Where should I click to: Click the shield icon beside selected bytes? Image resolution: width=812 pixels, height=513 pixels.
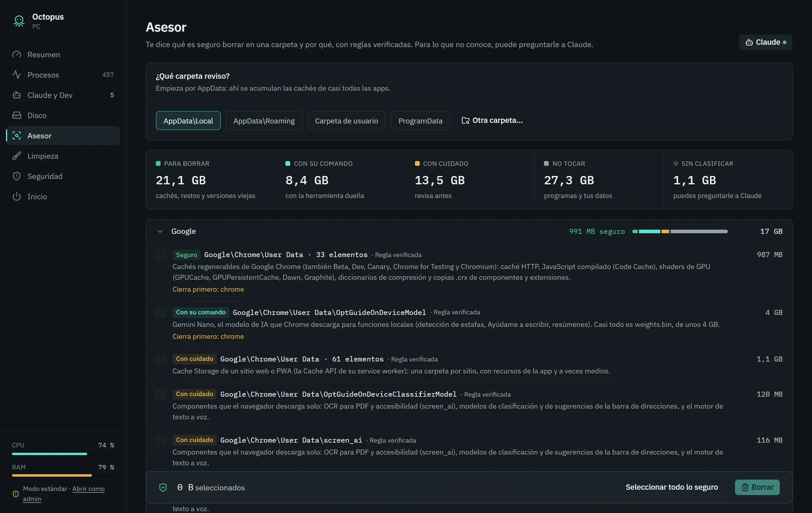163,487
